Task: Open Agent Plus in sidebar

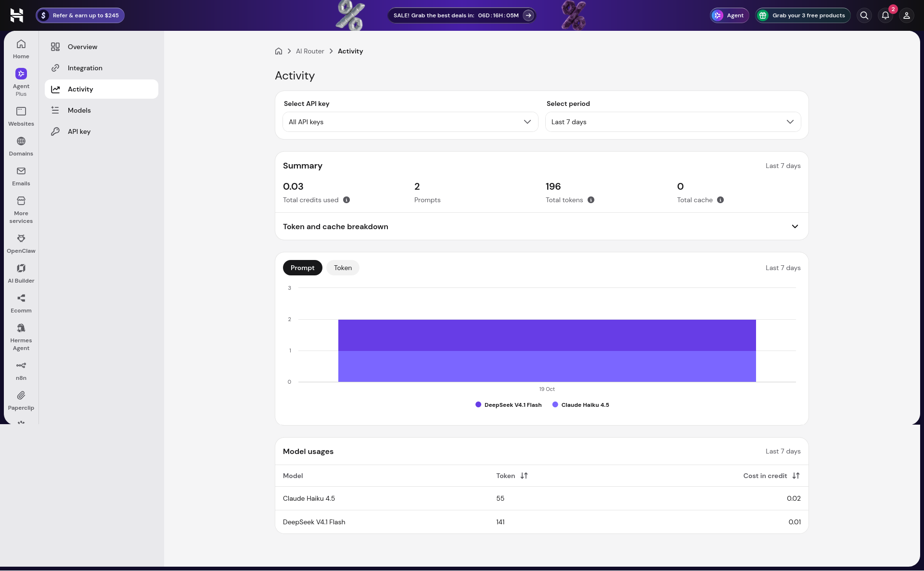Action: (x=21, y=82)
